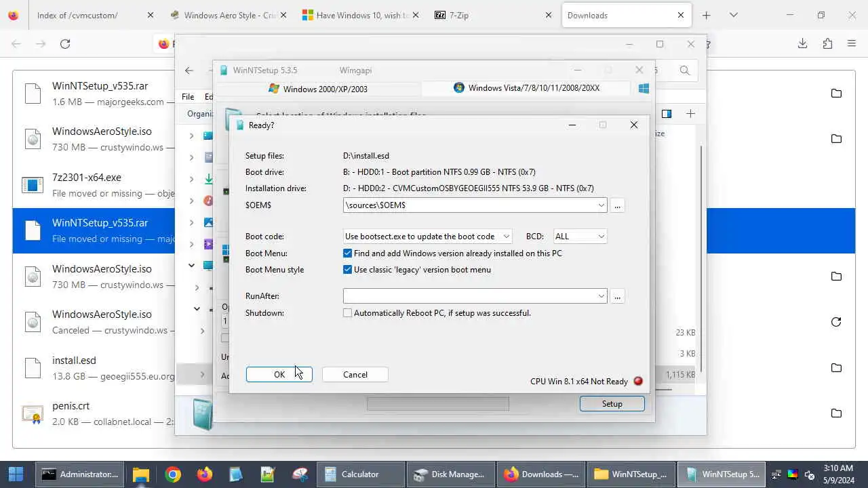This screenshot has width=868, height=488.
Task: Browse for $OEM$ folder with ... button
Action: coord(616,205)
